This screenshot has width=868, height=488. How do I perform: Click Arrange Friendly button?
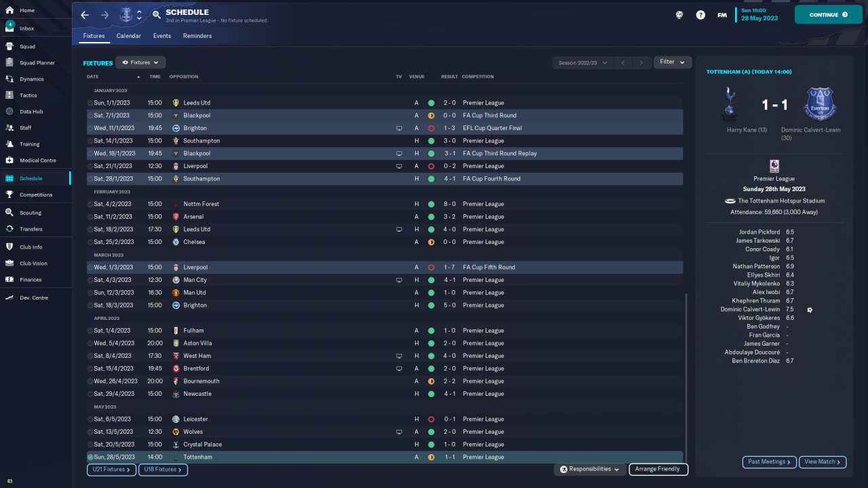click(x=658, y=469)
